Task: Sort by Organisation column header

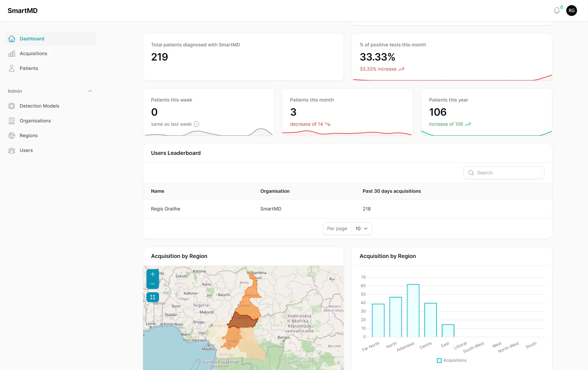Action: [x=275, y=191]
